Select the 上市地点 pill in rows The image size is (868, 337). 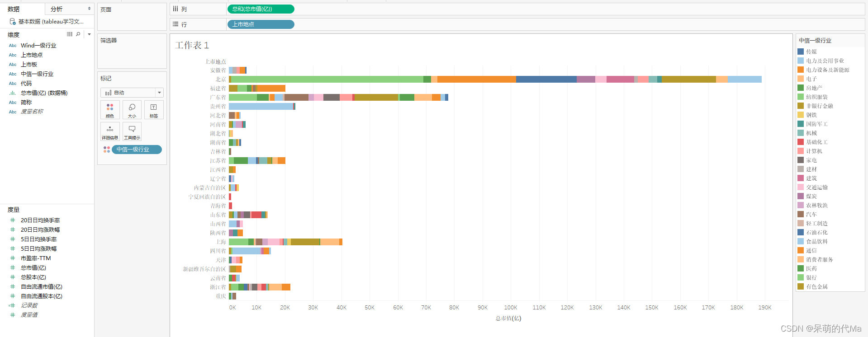click(261, 24)
